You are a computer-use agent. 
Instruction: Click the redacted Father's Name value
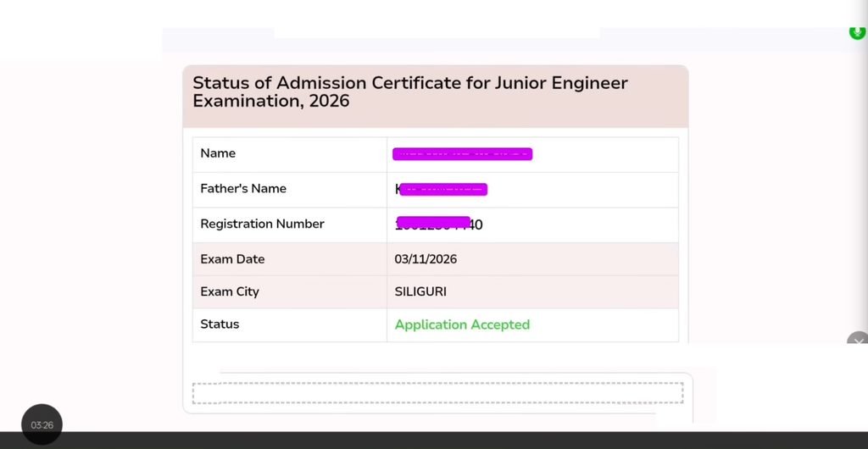[x=441, y=190]
